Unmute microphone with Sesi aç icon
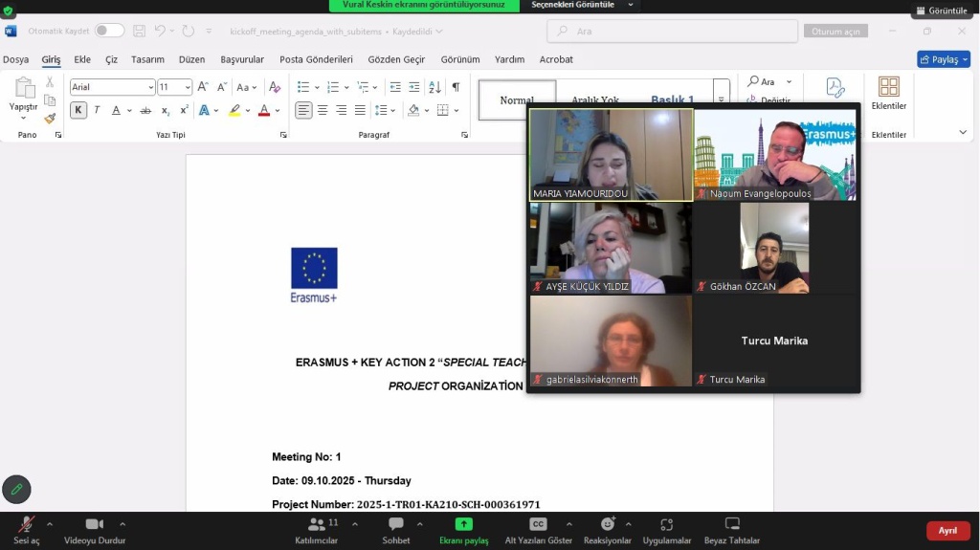The width and height of the screenshot is (980, 550). (26, 524)
